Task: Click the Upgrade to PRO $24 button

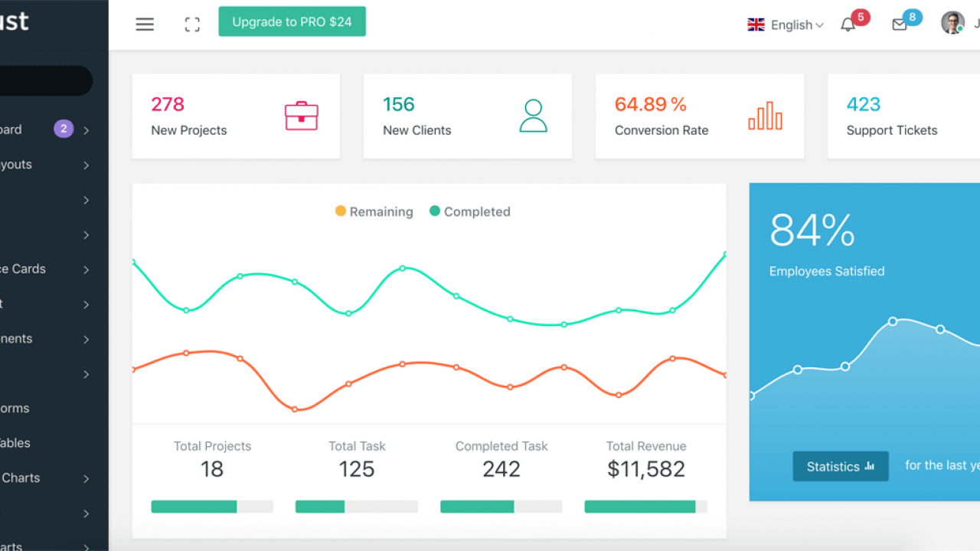Action: point(292,21)
